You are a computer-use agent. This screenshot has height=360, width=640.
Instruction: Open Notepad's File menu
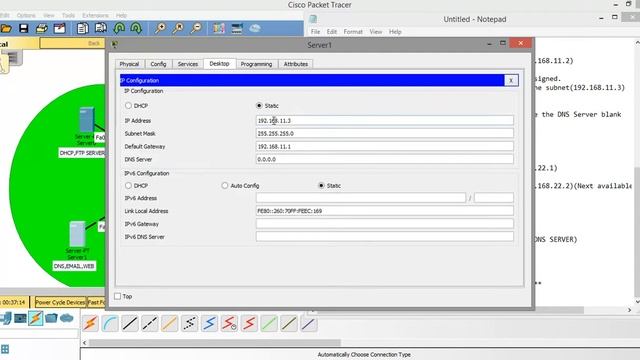coord(316,31)
